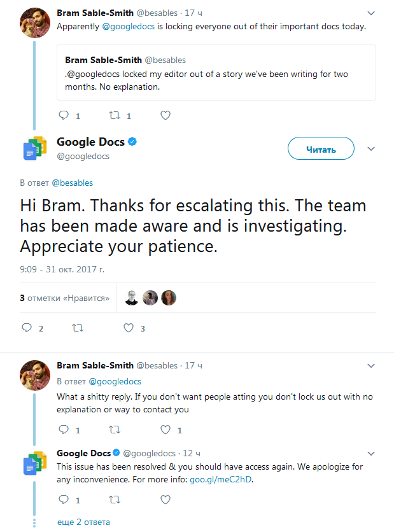Retweet the main Google Docs tweet

78,328
